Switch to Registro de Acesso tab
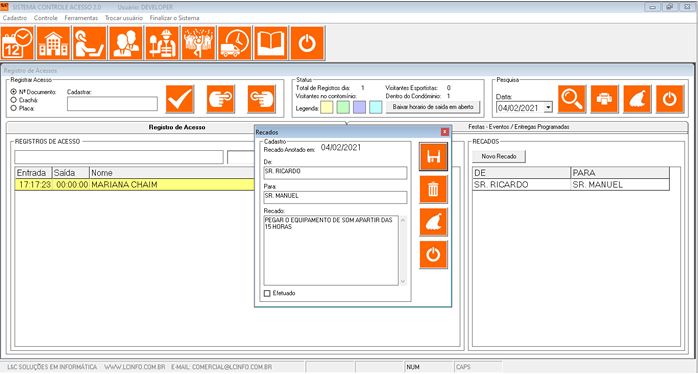Viewport: 698px width, 374px height. click(177, 127)
